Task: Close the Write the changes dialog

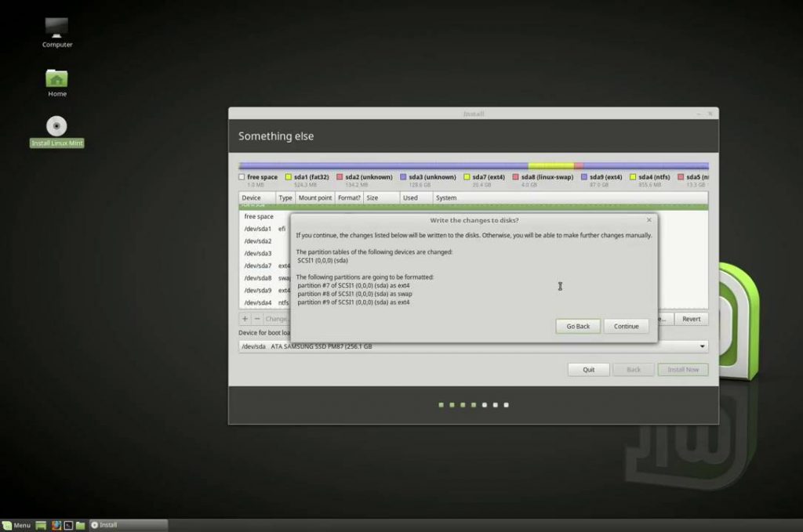Action: (649, 220)
